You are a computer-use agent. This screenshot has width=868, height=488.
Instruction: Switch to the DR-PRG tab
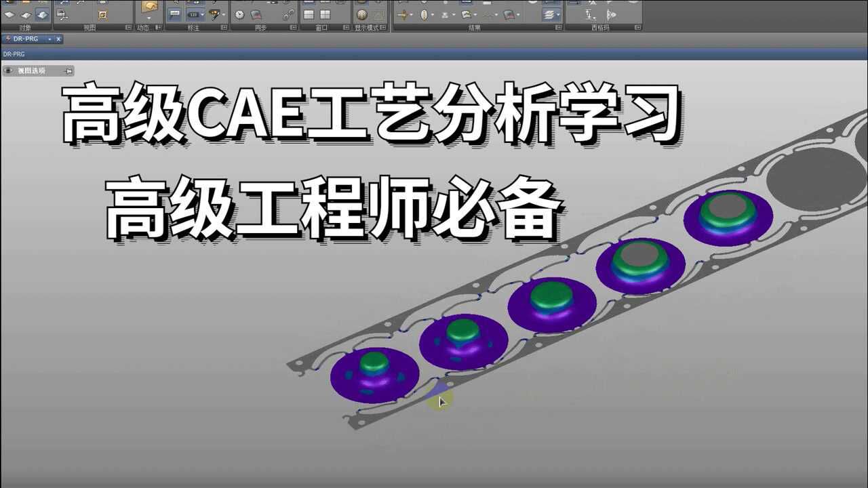click(x=26, y=39)
